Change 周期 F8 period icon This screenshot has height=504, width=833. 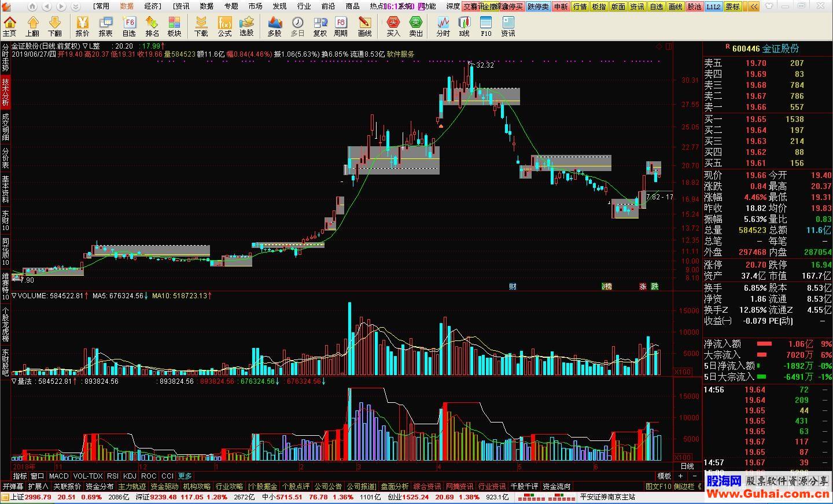point(341,26)
